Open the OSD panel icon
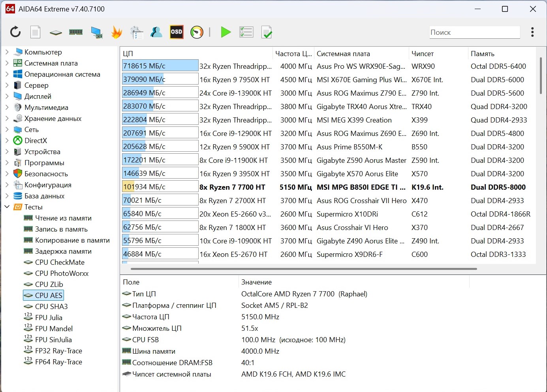 [176, 32]
